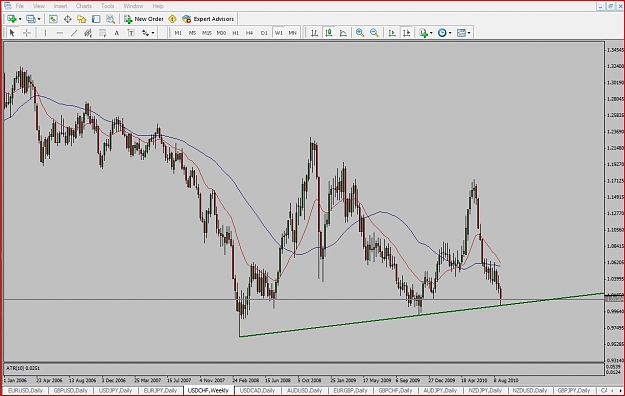The width and height of the screenshot is (625, 396).
Task: Click the application icon beside File menu
Action: 8,6
